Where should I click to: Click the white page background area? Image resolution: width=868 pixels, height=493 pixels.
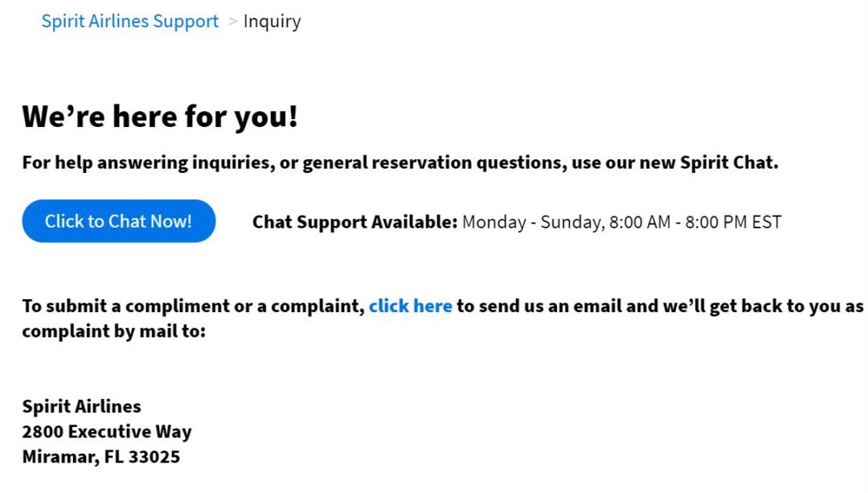563,402
